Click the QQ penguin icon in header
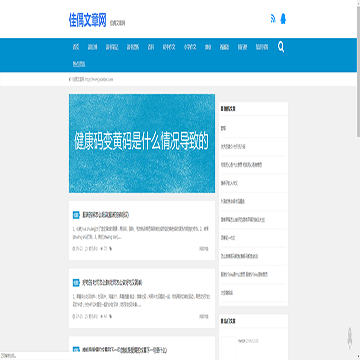Screen dimensions: 360x360 point(283,19)
